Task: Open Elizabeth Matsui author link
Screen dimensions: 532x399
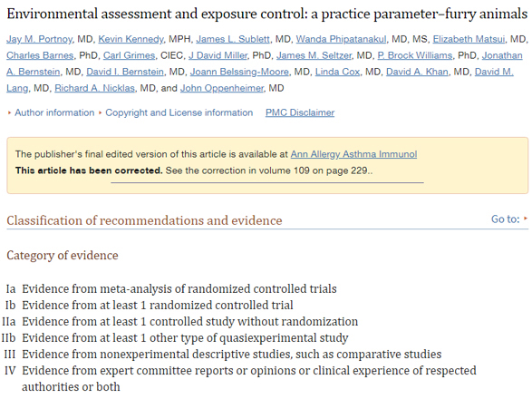Action: [x=469, y=39]
